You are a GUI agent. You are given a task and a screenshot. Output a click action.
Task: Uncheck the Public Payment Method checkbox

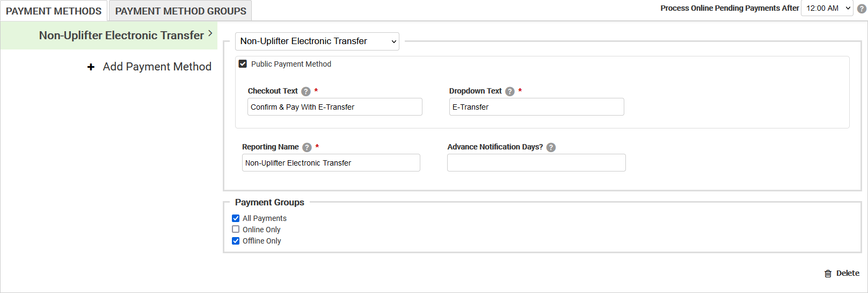click(x=243, y=64)
